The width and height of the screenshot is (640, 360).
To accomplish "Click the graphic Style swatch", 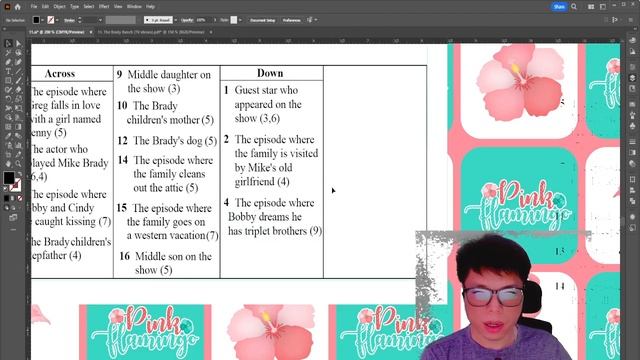I will click(234, 20).
